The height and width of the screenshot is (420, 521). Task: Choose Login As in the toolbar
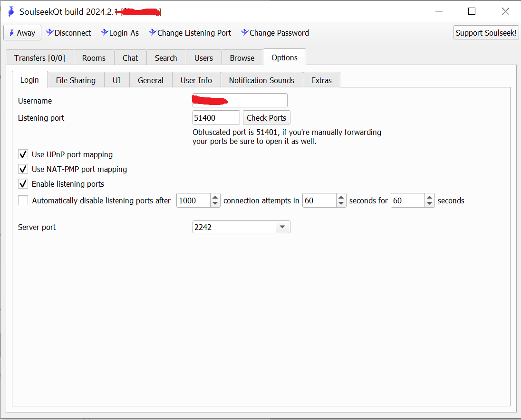coord(120,33)
